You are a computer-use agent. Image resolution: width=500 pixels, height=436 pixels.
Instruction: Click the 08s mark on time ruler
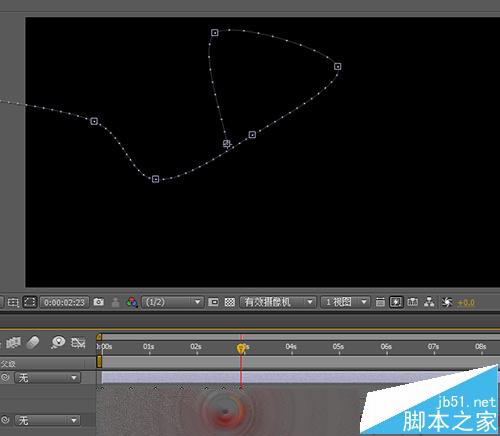pyautogui.click(x=481, y=347)
